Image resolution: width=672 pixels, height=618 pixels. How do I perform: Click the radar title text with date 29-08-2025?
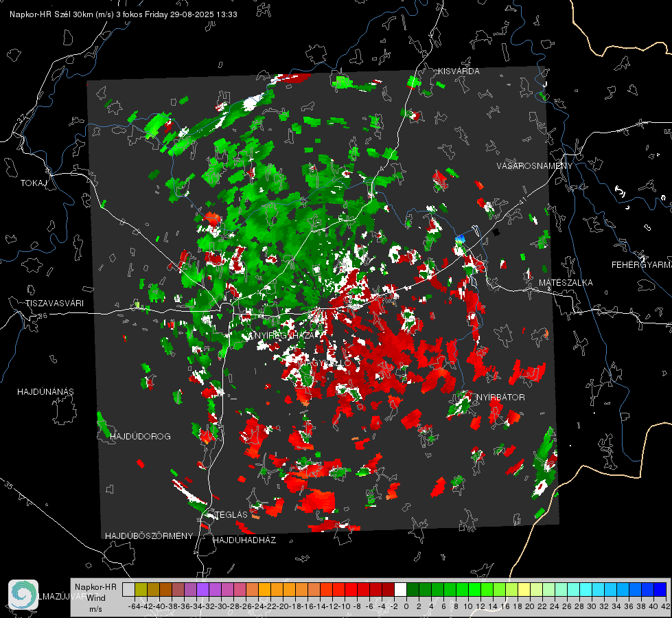tap(124, 14)
